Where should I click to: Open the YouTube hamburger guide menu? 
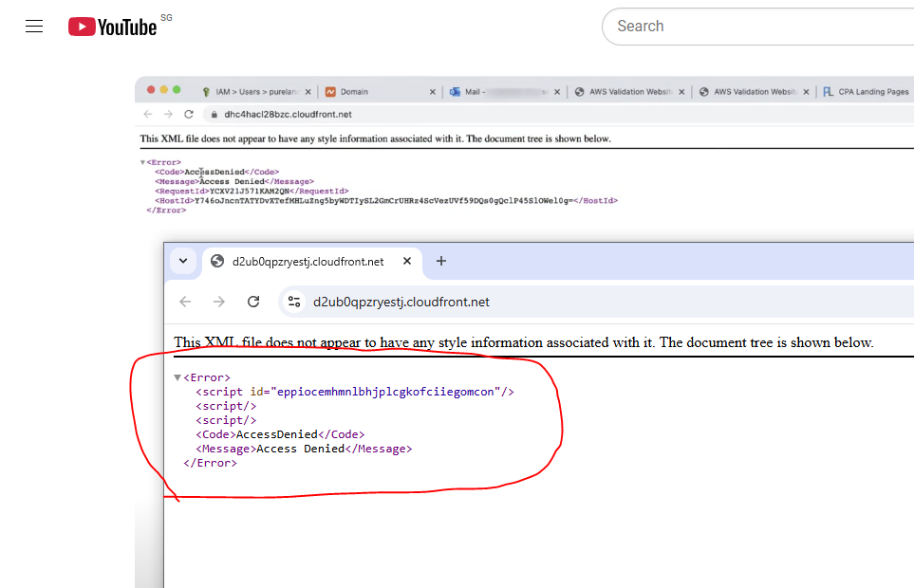coord(34,27)
